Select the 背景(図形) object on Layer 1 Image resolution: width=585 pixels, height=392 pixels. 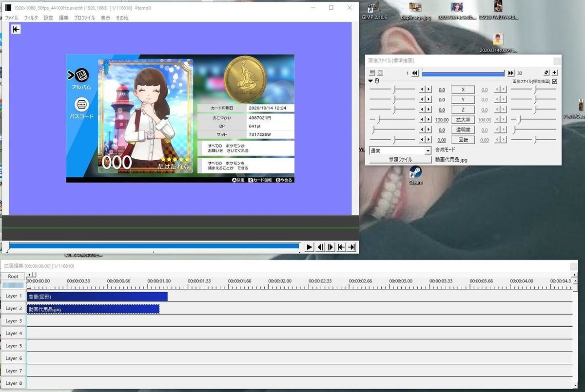pyautogui.click(x=97, y=297)
